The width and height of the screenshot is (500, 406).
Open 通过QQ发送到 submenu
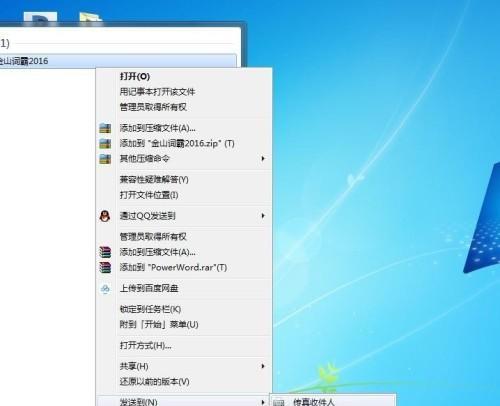tap(147, 216)
